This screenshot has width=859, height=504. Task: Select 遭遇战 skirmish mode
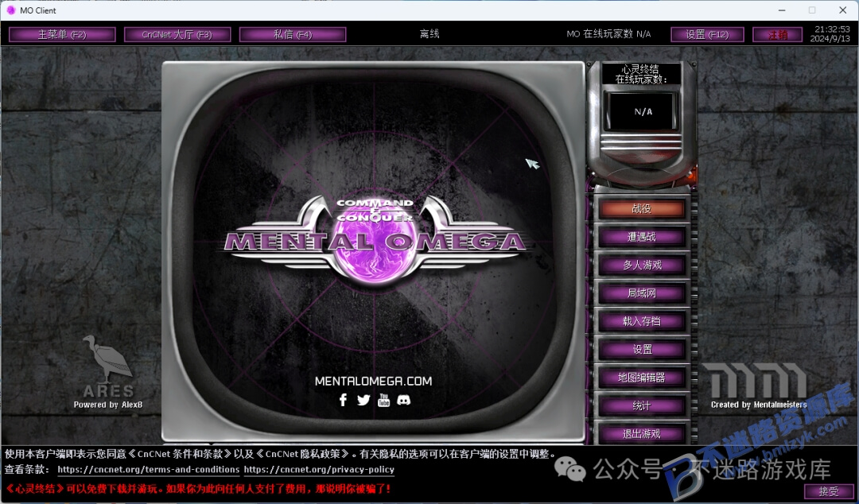click(642, 237)
